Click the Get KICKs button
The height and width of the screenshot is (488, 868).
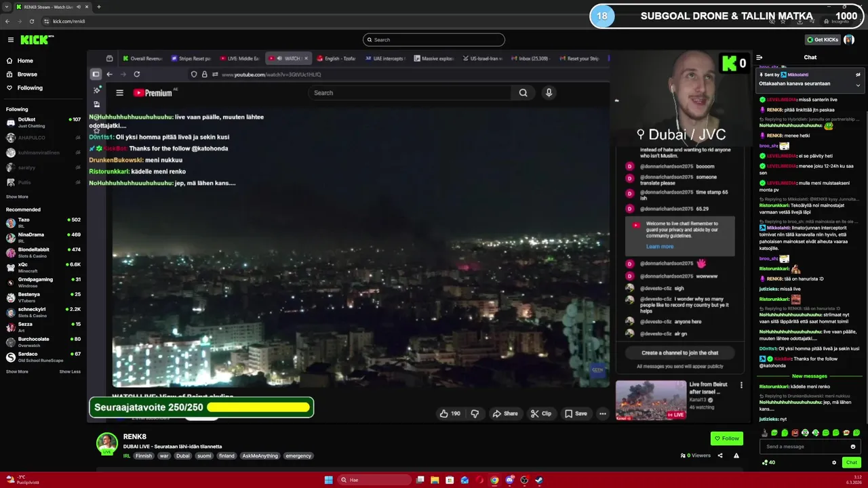pos(822,40)
